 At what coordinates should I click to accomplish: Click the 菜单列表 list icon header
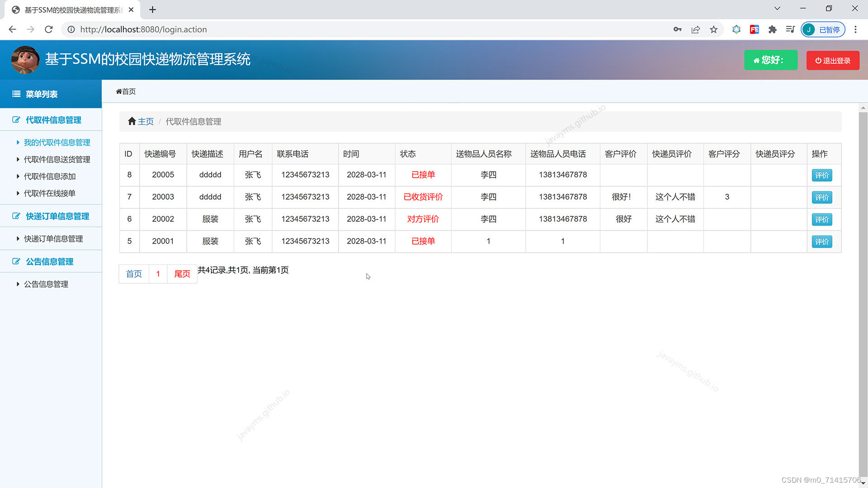click(16, 94)
